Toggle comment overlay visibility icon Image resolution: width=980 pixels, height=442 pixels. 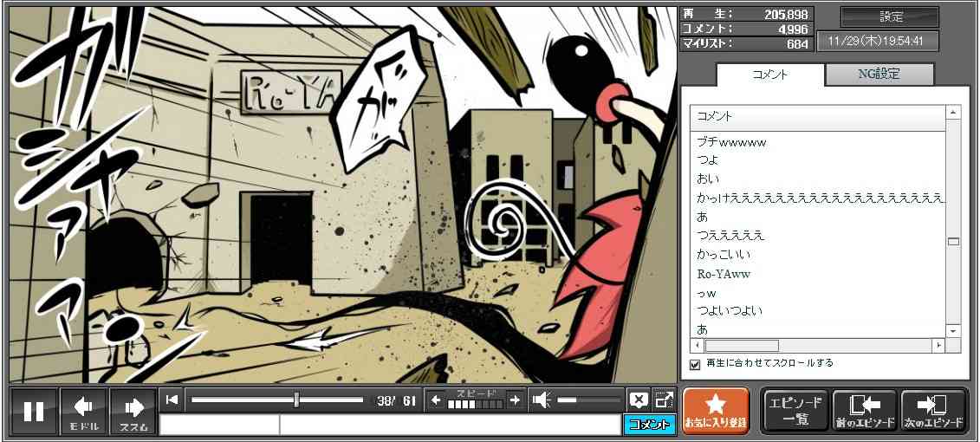tap(639, 400)
